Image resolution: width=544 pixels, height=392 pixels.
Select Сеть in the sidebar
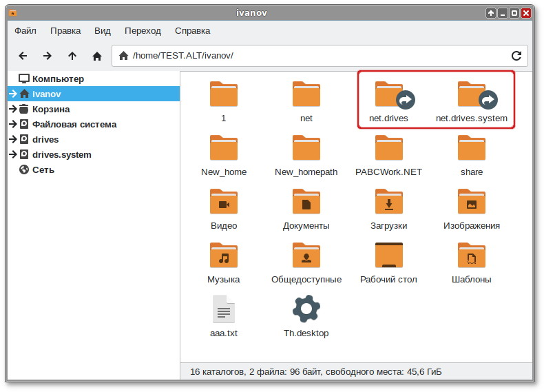click(43, 169)
